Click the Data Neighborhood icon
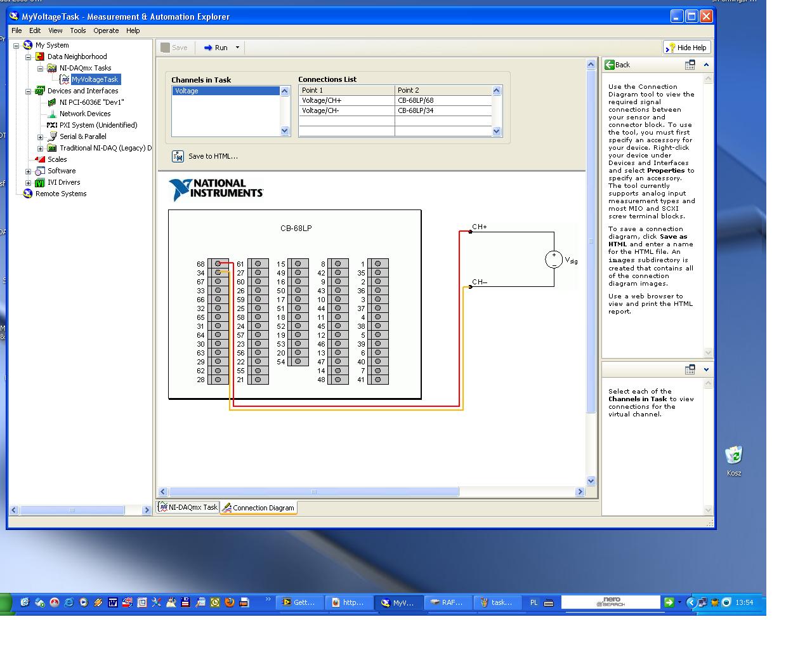The image size is (812, 650). [x=40, y=56]
